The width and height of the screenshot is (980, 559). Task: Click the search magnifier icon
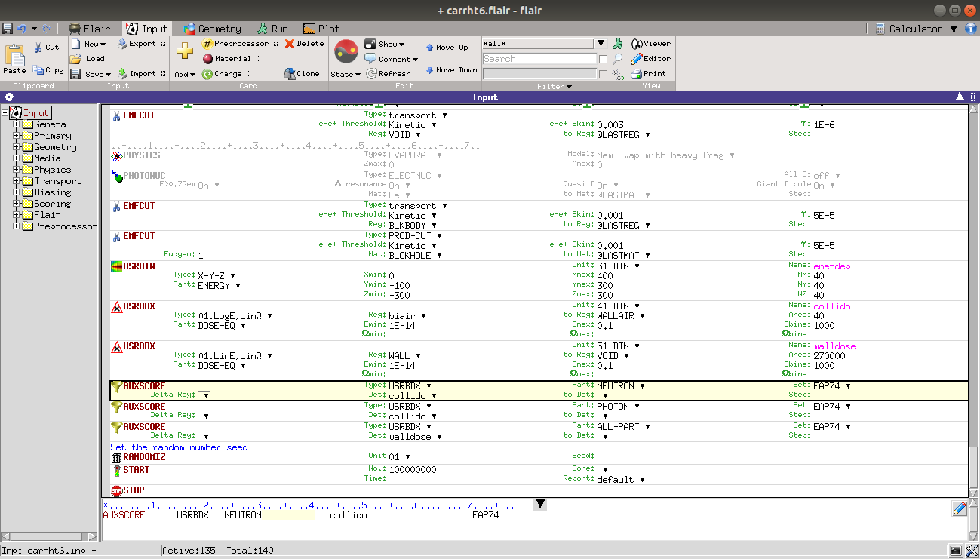pos(618,59)
